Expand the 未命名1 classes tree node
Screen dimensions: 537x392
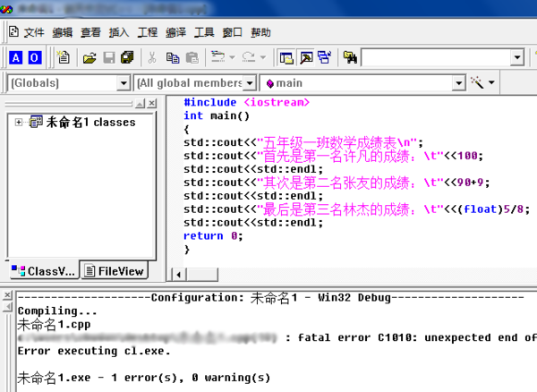pos(18,122)
